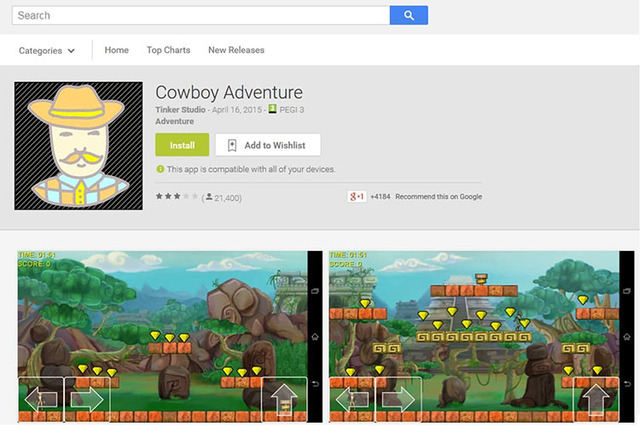Click the Categories chevron arrow
The height and width of the screenshot is (427, 640).
click(71, 51)
